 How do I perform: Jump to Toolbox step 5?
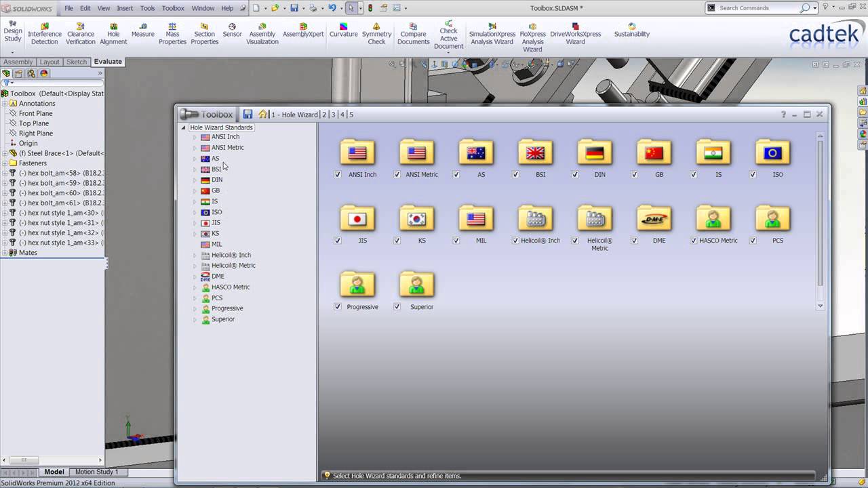pos(351,115)
